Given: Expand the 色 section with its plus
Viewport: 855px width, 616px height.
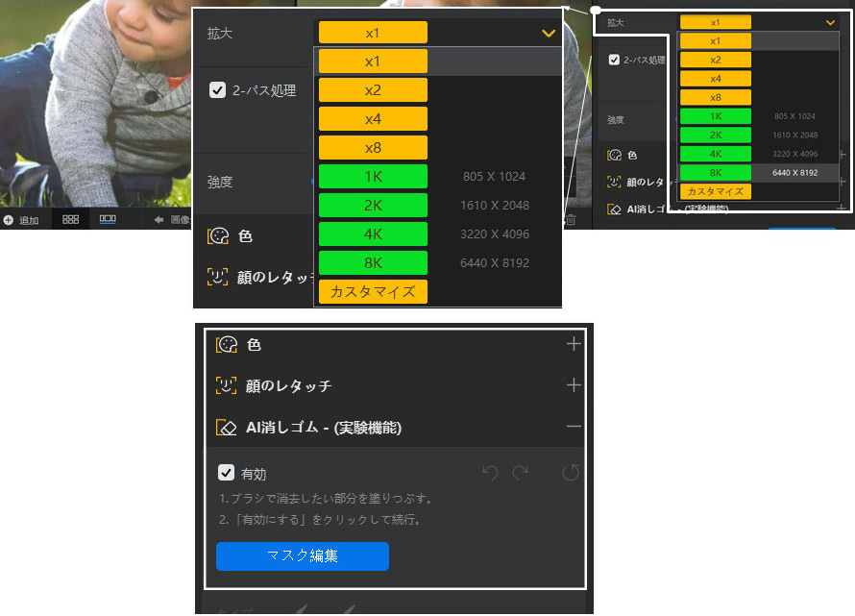Looking at the screenshot, I should pos(573,344).
